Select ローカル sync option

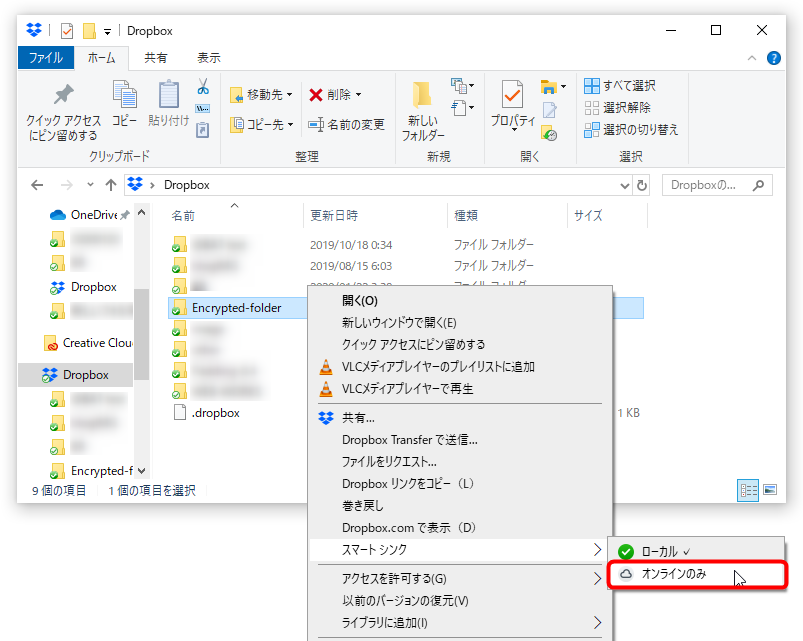(696, 551)
